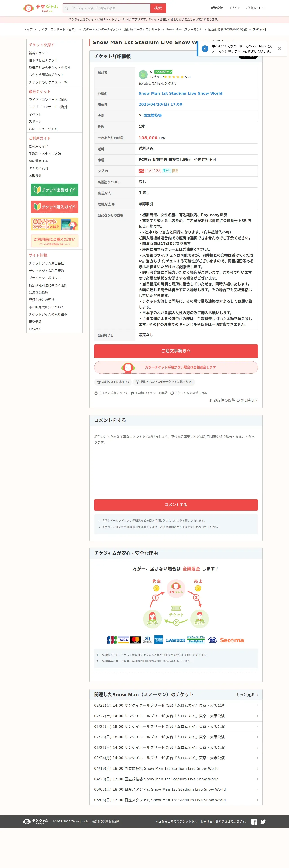The height and width of the screenshot is (868, 289).
Task: Click the star icon to add to watchlist
Action: click(99, 382)
